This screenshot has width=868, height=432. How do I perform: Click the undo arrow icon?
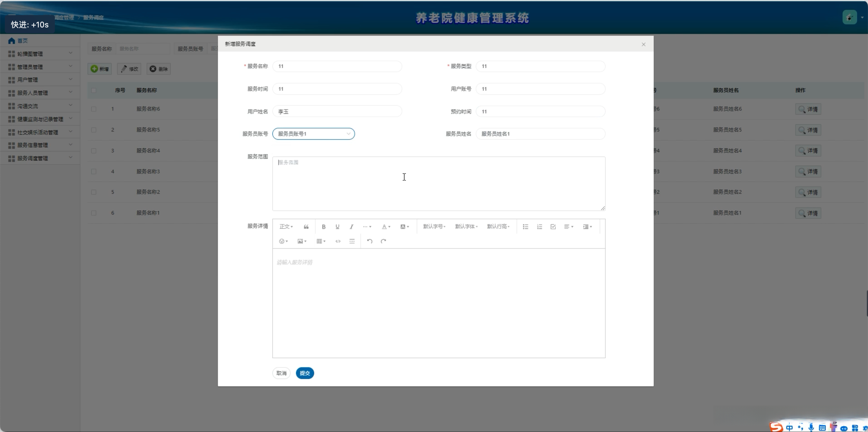tap(370, 241)
